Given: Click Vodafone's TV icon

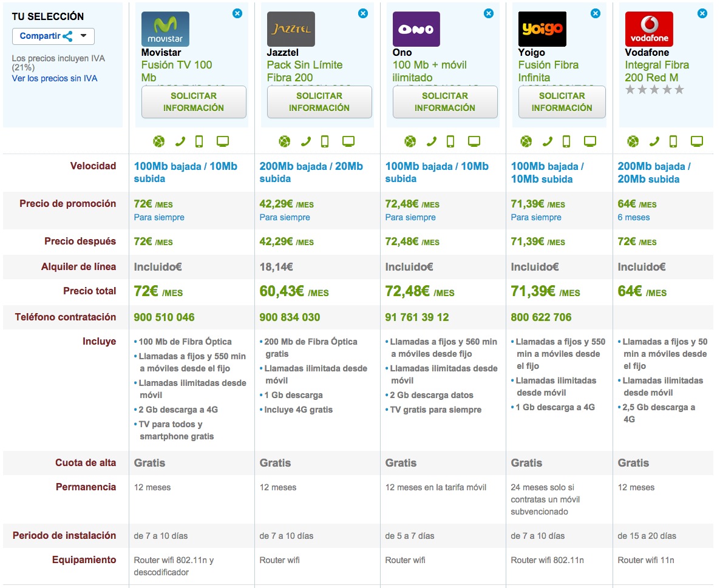Looking at the screenshot, I should point(697,141).
